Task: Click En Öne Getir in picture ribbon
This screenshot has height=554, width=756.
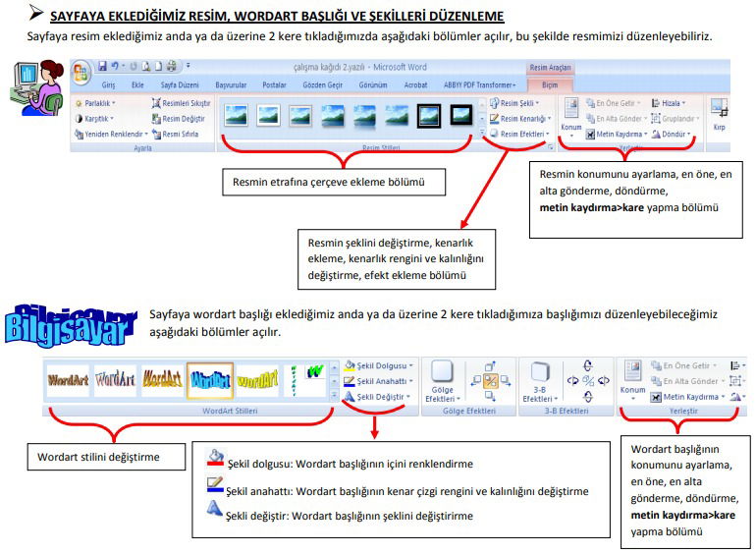Action: point(614,103)
